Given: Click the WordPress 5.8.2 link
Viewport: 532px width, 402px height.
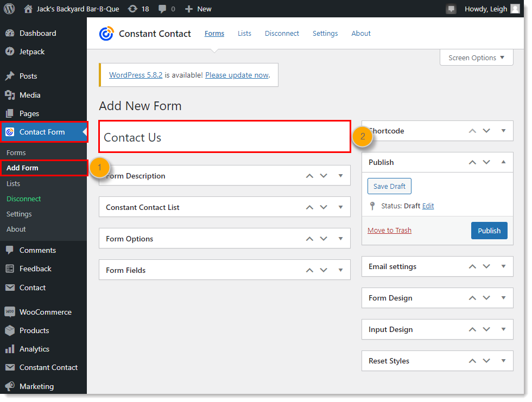Looking at the screenshot, I should tap(136, 75).
